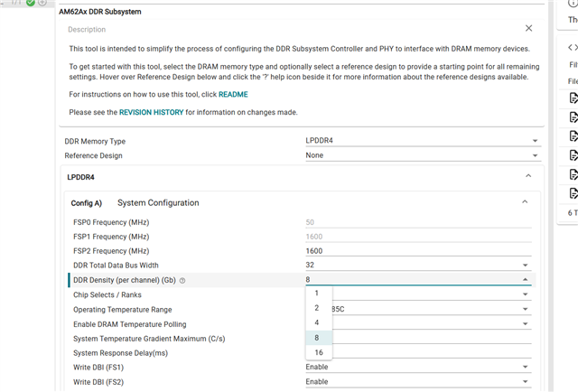Click the System Response Delay(ms) label
Image resolution: width=578 pixels, height=392 pixels.
120,353
